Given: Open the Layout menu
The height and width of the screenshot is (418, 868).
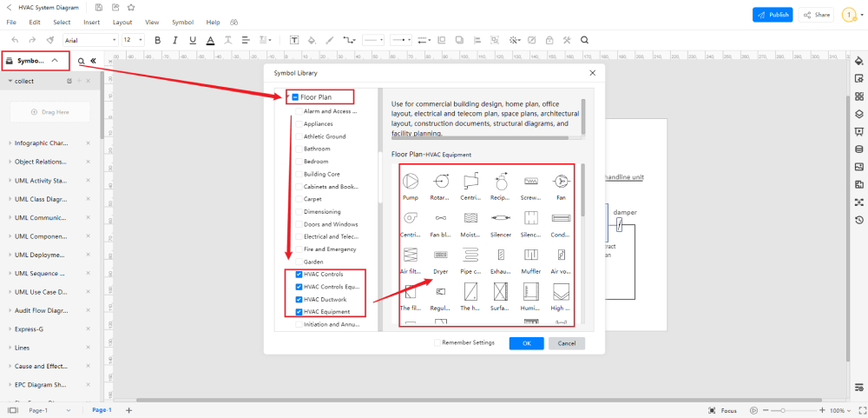Looking at the screenshot, I should pyautogui.click(x=122, y=23).
